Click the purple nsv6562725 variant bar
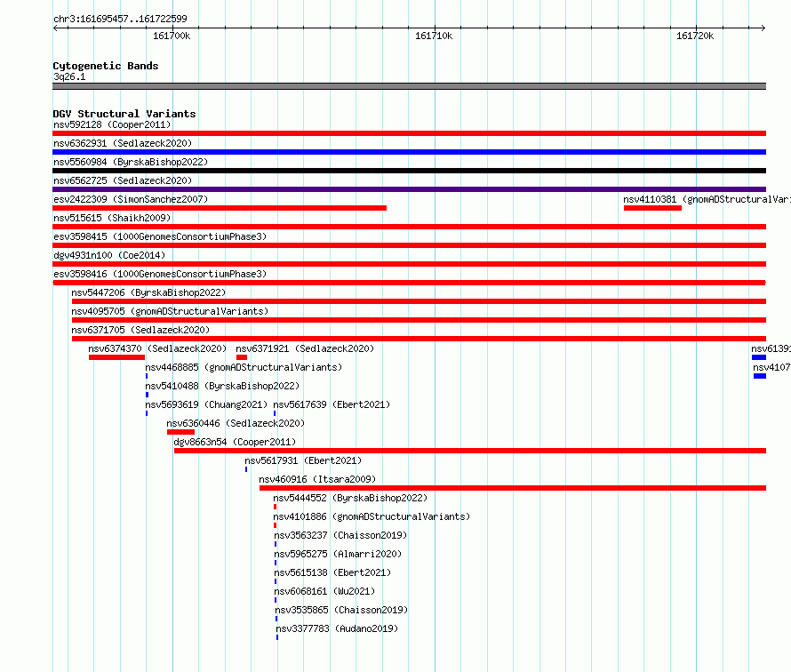Image resolution: width=791 pixels, height=672 pixels. [409, 189]
